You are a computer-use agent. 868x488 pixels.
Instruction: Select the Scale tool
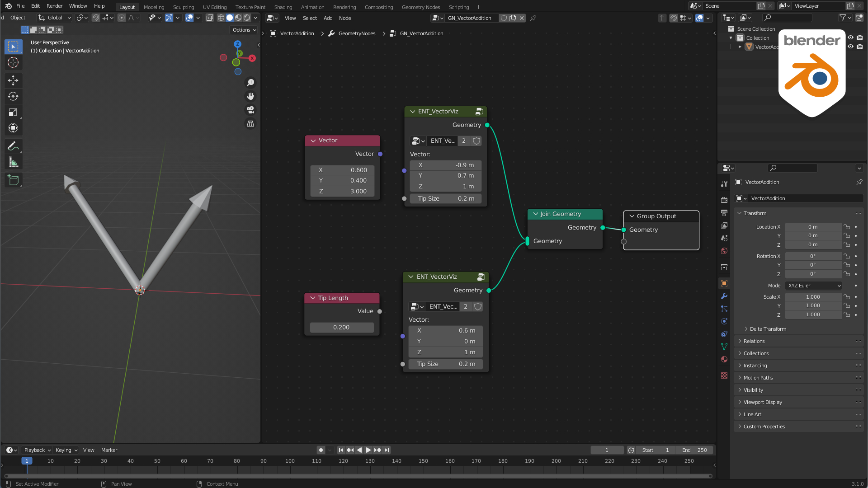pos(13,112)
